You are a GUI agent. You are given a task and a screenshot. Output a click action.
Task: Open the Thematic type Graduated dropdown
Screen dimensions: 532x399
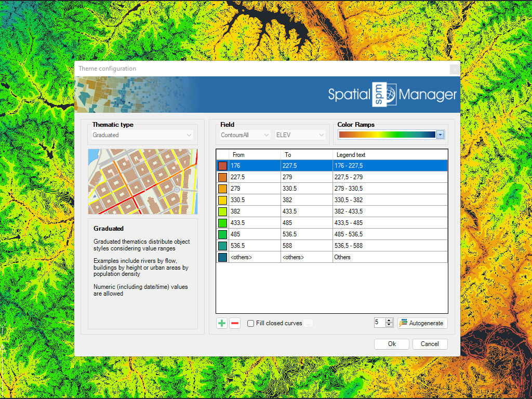142,135
